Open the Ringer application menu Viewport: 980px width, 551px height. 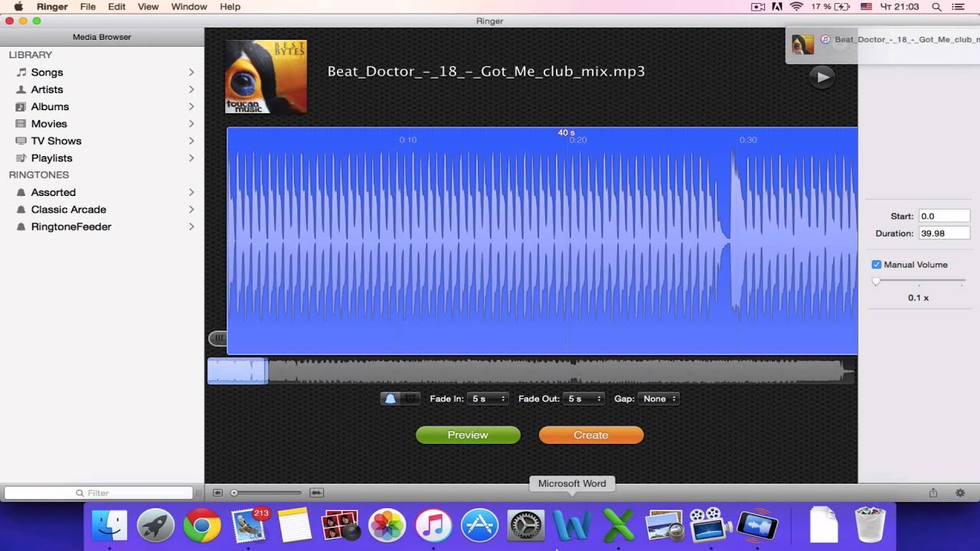click(x=52, y=7)
